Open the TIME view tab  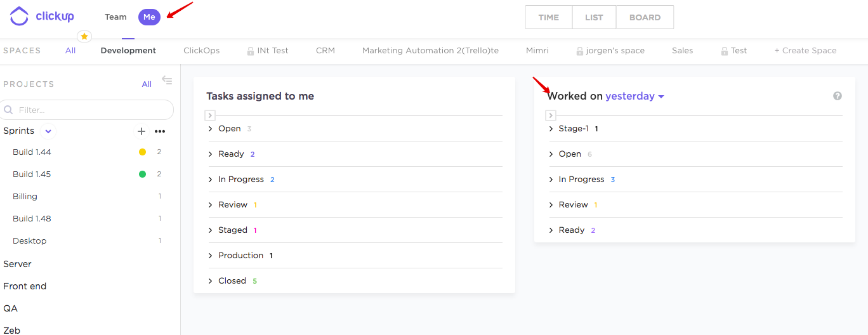(x=549, y=17)
